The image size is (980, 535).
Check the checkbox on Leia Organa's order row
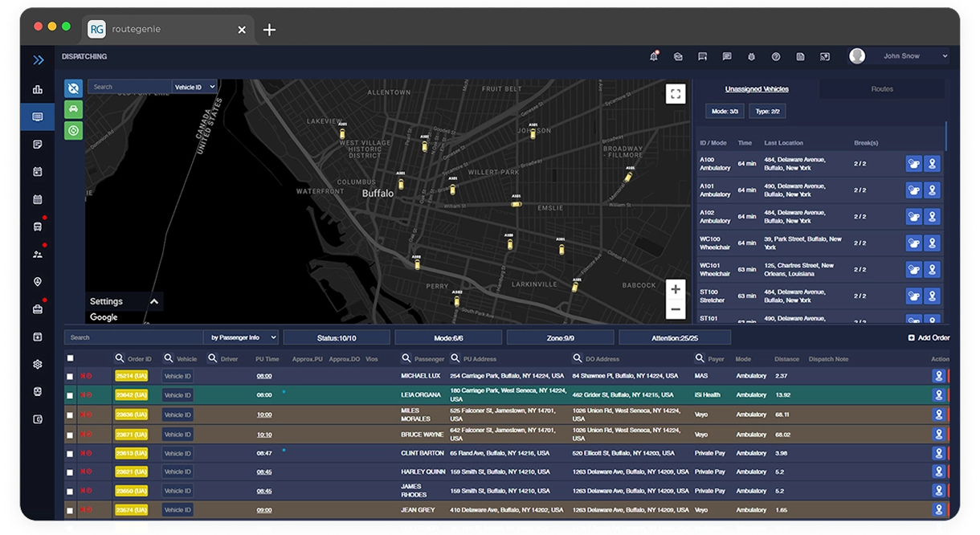(70, 394)
